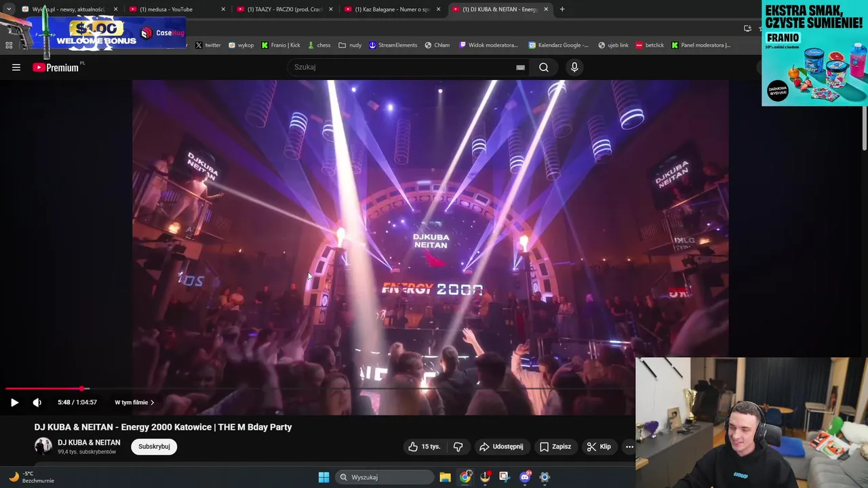Open the StreamElements bookmark
868x488 pixels.
pyautogui.click(x=393, y=45)
